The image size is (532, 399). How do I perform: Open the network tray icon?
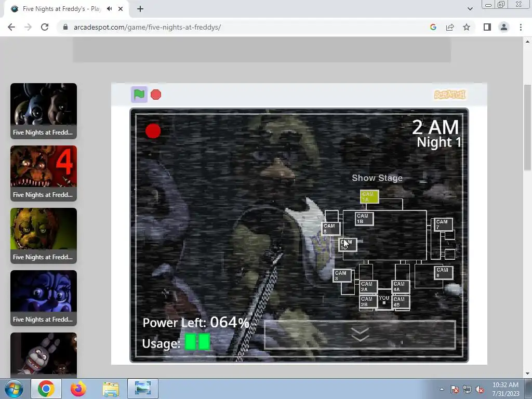pyautogui.click(x=467, y=389)
